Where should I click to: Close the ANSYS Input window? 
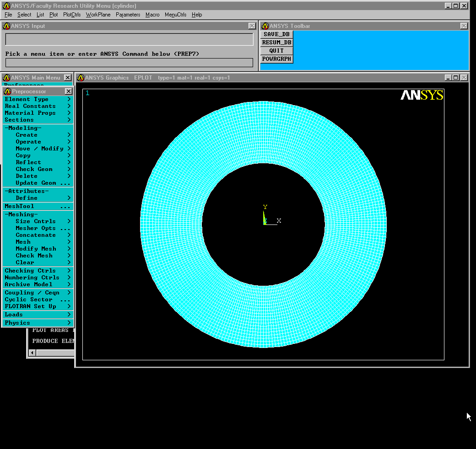(252, 26)
